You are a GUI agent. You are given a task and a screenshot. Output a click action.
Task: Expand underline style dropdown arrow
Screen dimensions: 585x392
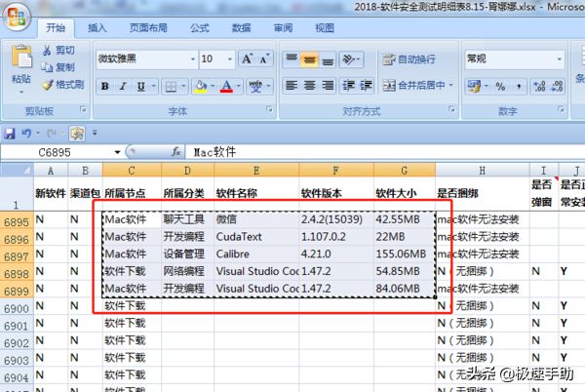click(x=153, y=87)
